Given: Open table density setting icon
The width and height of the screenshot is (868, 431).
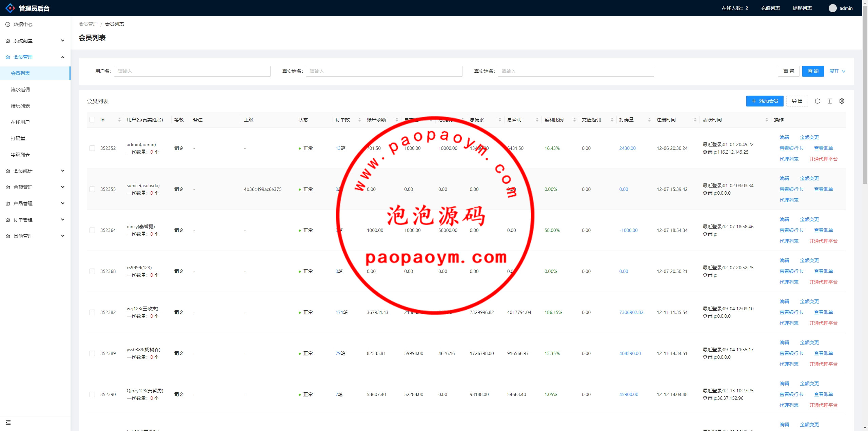Looking at the screenshot, I should coord(830,101).
